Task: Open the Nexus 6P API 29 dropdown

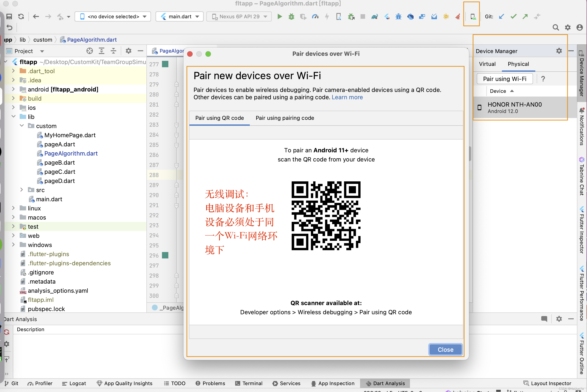Action: click(x=239, y=16)
